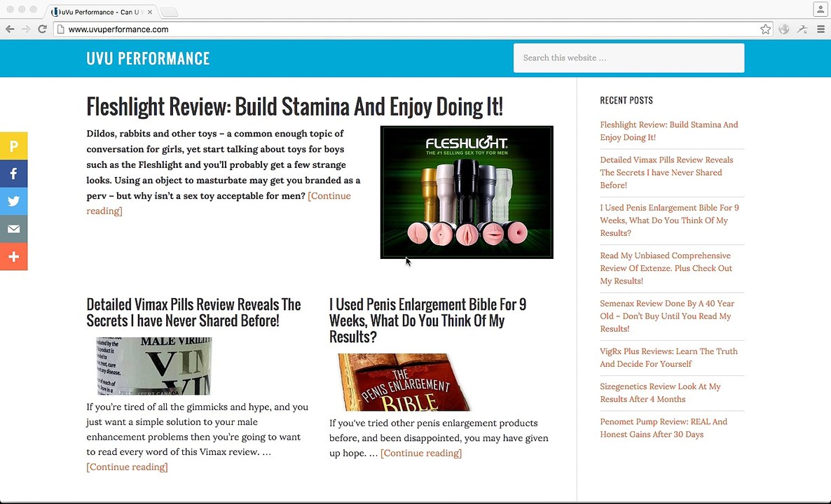Open Chrome hamburger menu
This screenshot has width=831, height=504.
coord(820,29)
